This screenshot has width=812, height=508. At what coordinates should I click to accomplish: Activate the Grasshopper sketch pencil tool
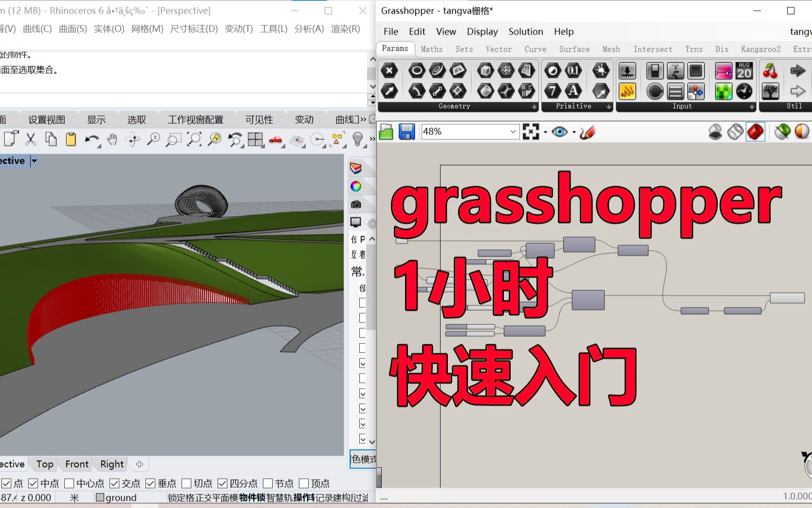[x=588, y=132]
